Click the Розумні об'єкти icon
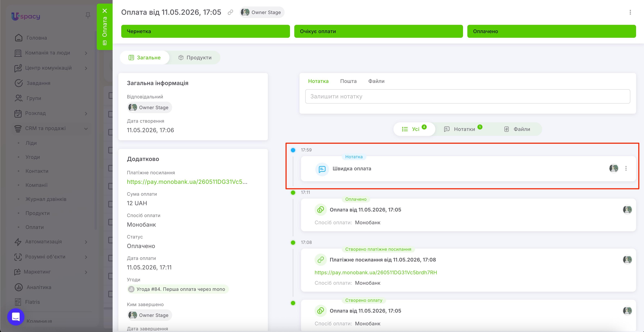This screenshot has height=332, width=644. [x=18, y=257]
